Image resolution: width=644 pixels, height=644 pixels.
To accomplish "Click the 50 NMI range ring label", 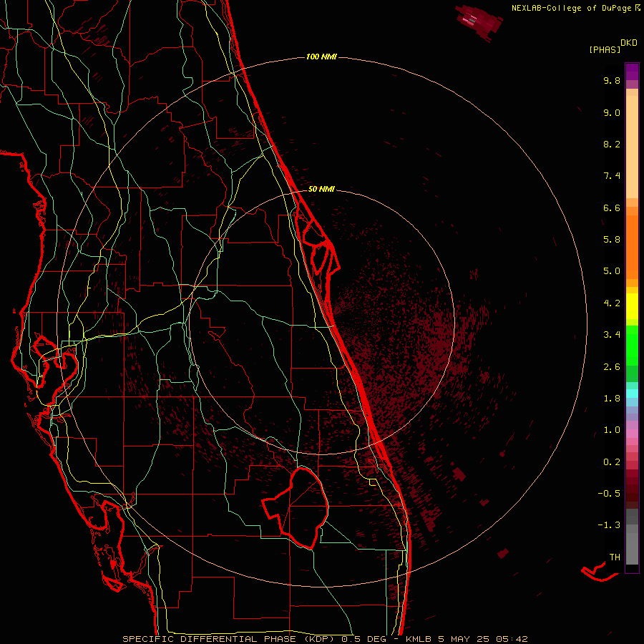I will (x=321, y=190).
